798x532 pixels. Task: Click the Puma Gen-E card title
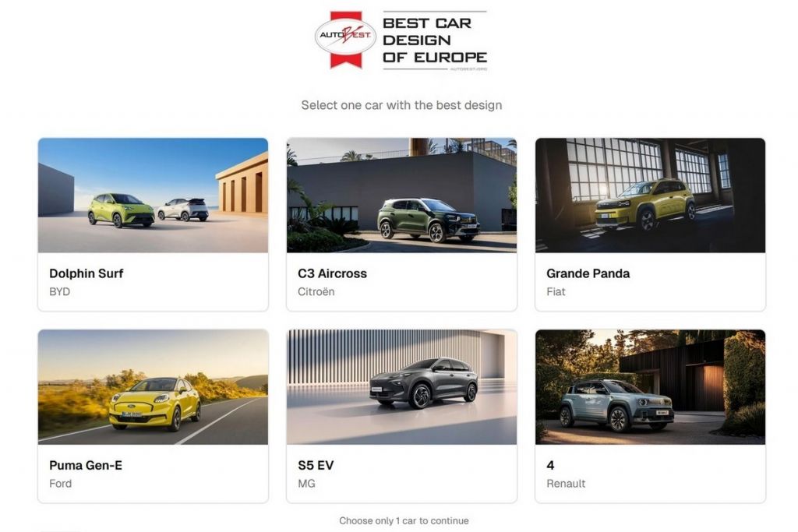coord(86,465)
